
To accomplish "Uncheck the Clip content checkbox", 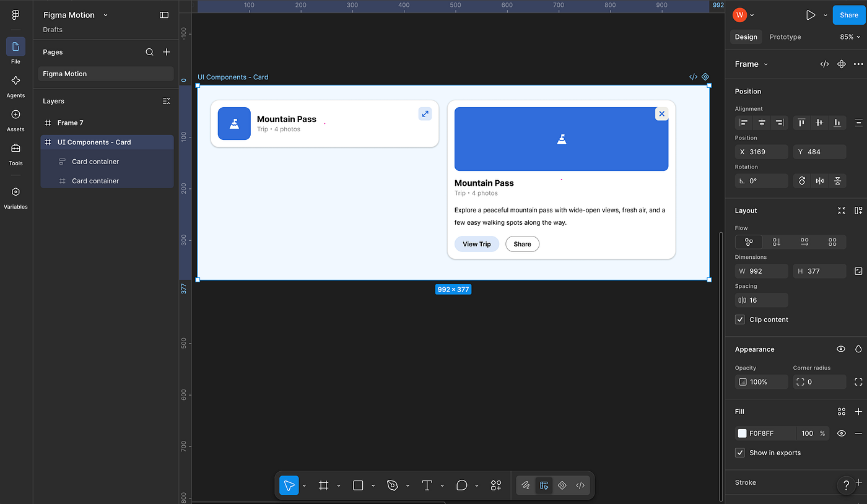I will pos(739,319).
